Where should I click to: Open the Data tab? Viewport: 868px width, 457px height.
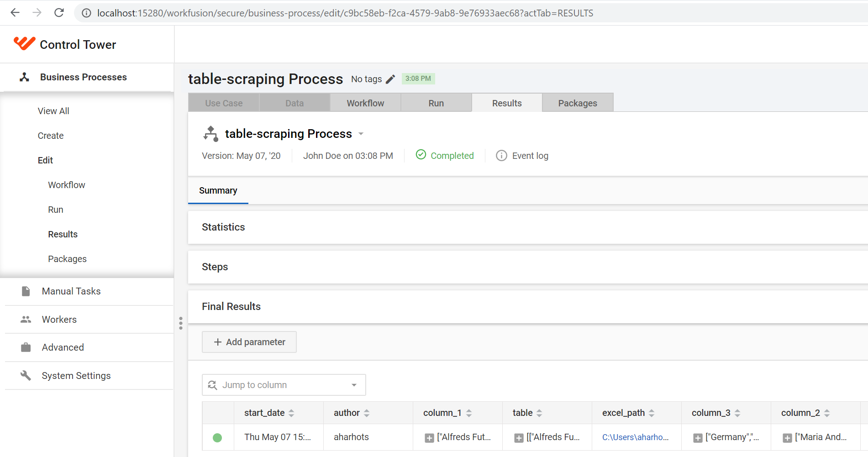click(x=295, y=103)
